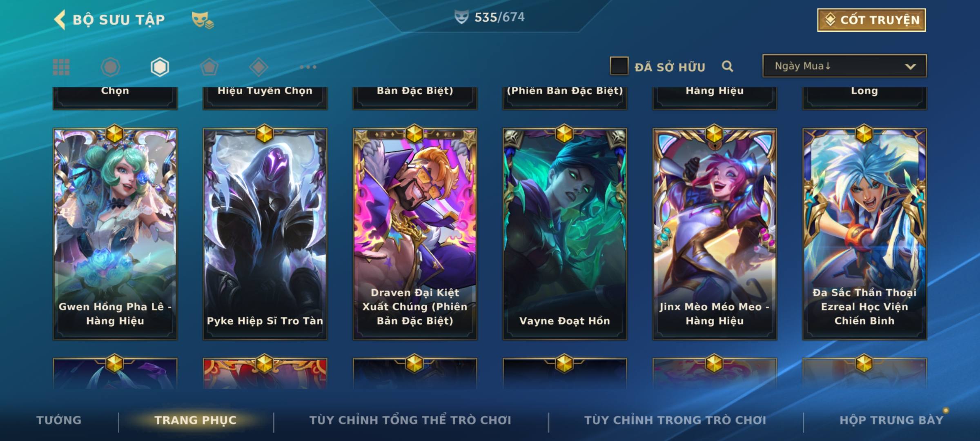Open the Gwen Hồng Pha Lê skin card
Screen dimensions: 980x441
[115, 234]
